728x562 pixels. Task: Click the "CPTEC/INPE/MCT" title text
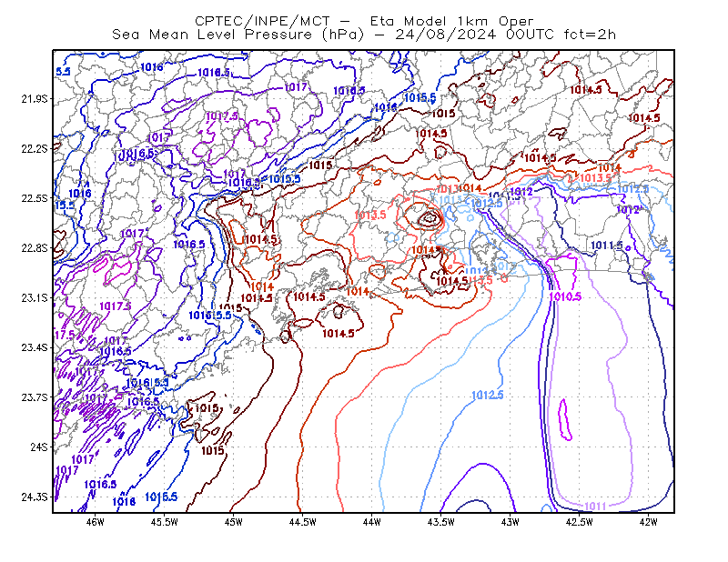(262, 21)
